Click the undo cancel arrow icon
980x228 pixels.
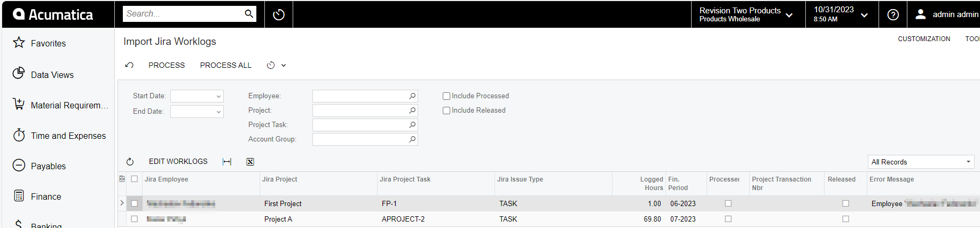(129, 65)
